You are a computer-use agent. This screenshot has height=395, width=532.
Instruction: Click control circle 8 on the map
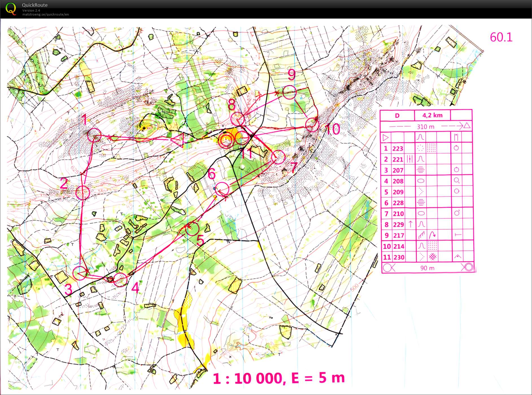tap(237, 119)
